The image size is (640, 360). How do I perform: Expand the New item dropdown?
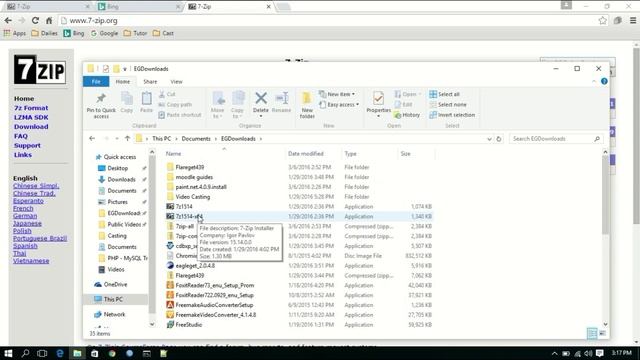(x=337, y=94)
